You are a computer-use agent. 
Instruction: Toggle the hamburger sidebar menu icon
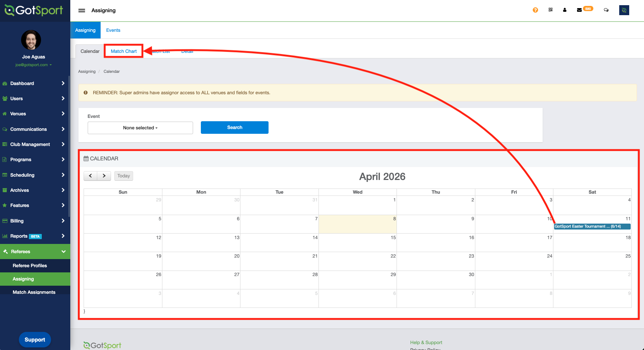(x=82, y=10)
